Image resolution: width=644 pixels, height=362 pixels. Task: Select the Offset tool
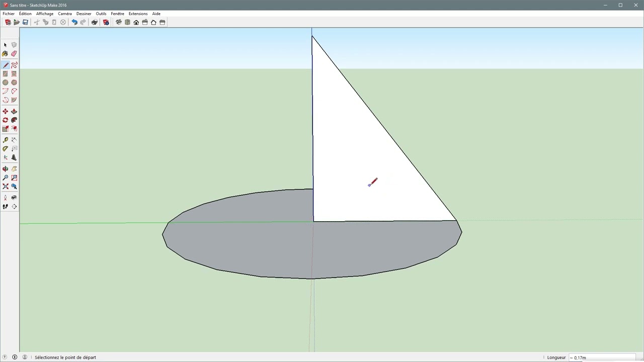[x=14, y=129]
